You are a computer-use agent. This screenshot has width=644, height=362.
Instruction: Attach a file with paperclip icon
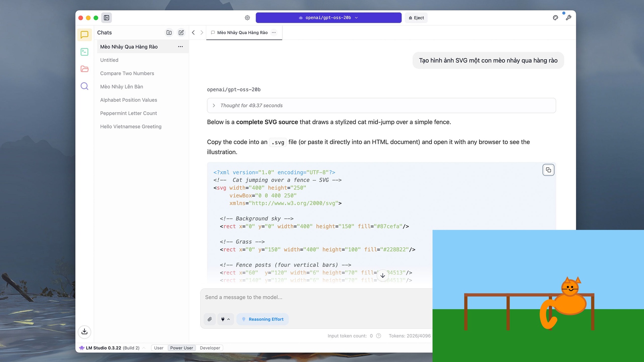coord(210,319)
